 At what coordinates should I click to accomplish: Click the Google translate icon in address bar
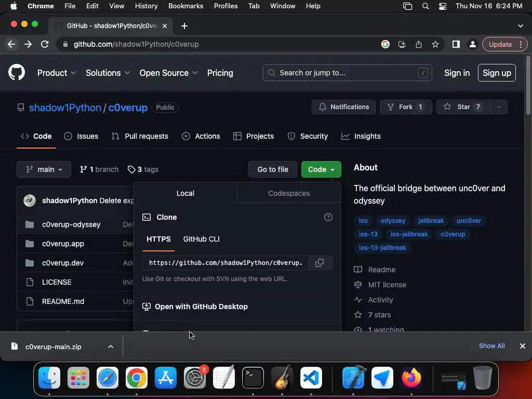point(385,45)
